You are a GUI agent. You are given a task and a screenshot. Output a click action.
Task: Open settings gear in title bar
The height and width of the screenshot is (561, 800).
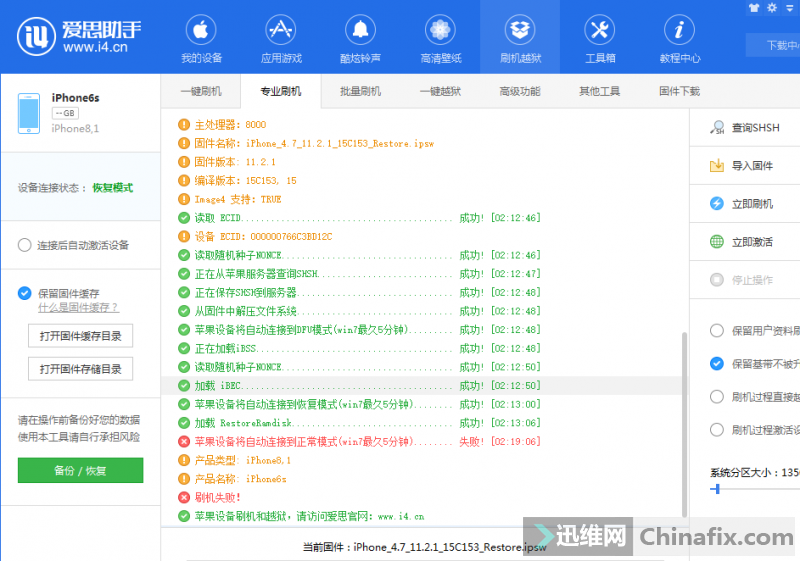(772, 8)
